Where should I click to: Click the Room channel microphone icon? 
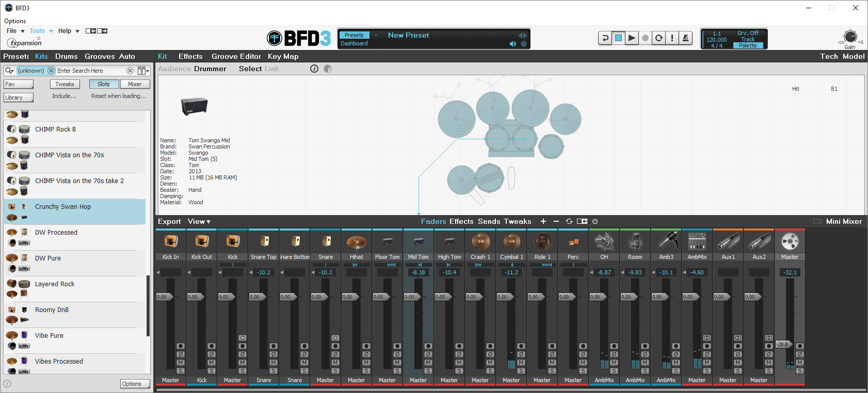tap(635, 241)
